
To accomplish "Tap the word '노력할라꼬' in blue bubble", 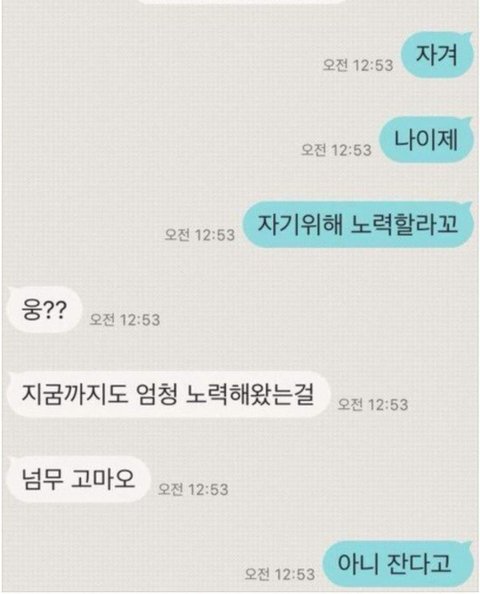I will pyautogui.click(x=404, y=224).
